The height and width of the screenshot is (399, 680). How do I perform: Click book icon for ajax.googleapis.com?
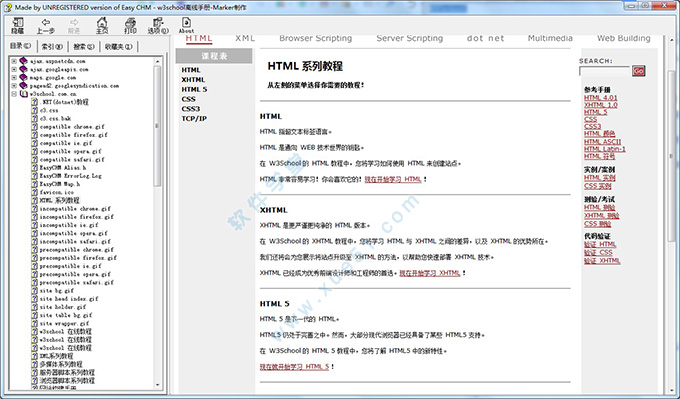(23, 69)
